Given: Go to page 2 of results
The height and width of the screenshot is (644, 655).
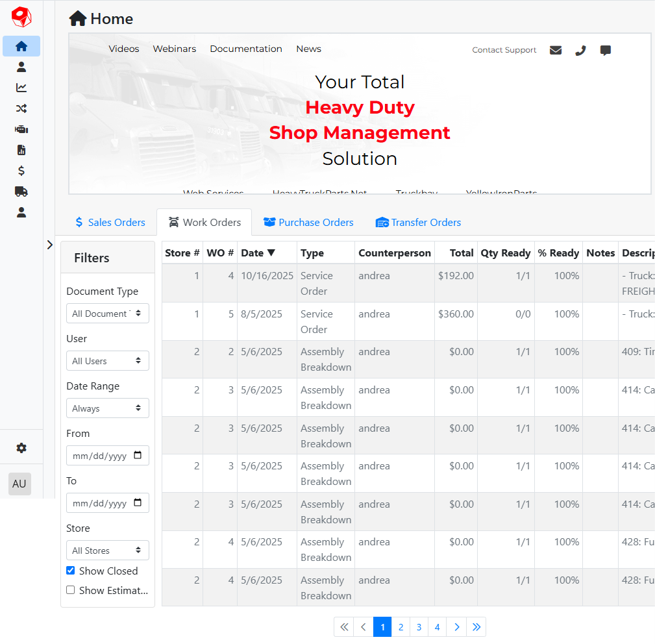Looking at the screenshot, I should point(401,627).
